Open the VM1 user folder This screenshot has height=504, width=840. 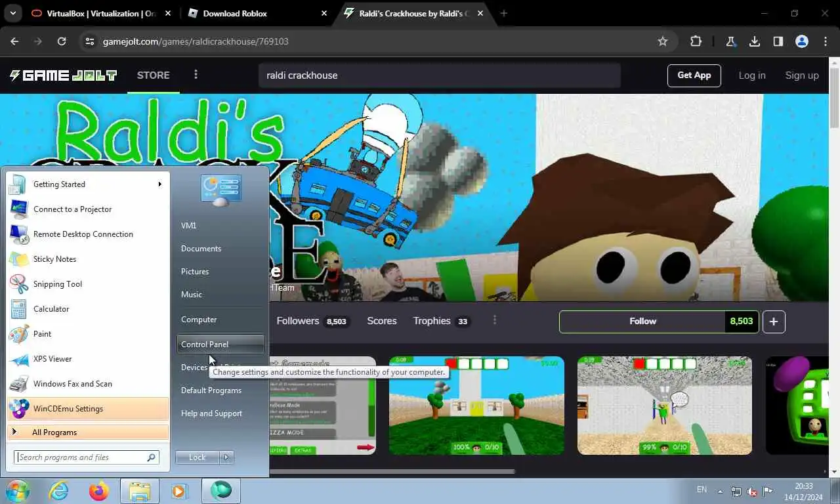pyautogui.click(x=188, y=226)
